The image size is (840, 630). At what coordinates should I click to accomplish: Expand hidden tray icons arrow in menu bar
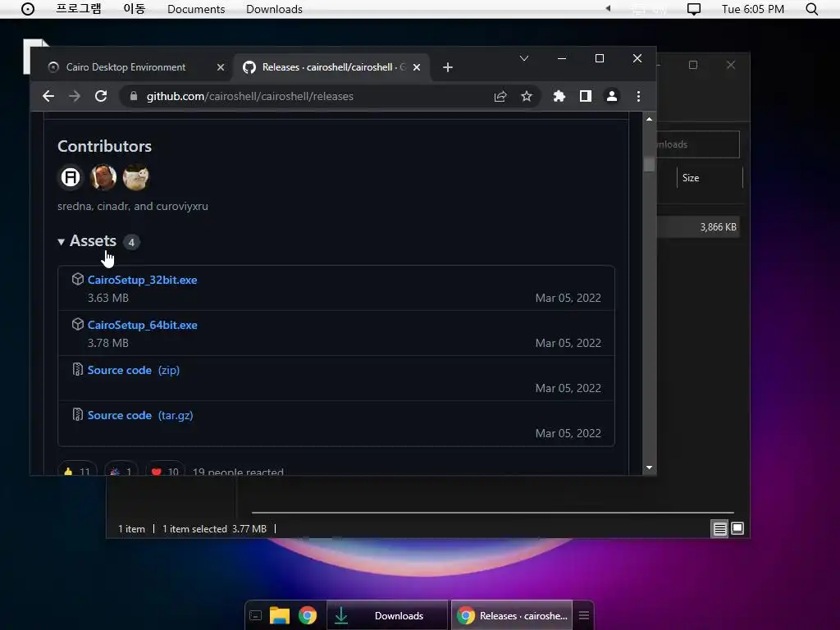pyautogui.click(x=608, y=8)
